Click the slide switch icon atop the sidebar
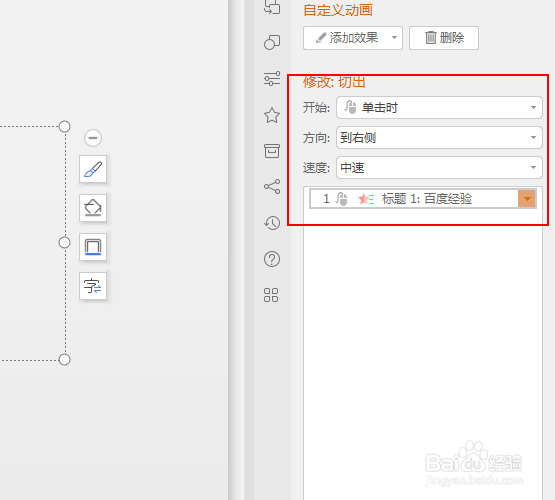The height and width of the screenshot is (500, 555). [x=272, y=7]
